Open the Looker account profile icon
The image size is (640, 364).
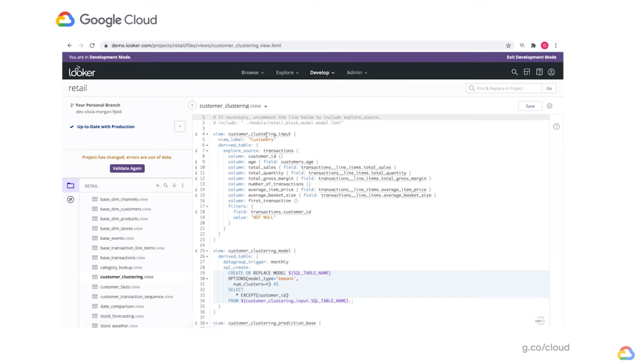tap(551, 72)
